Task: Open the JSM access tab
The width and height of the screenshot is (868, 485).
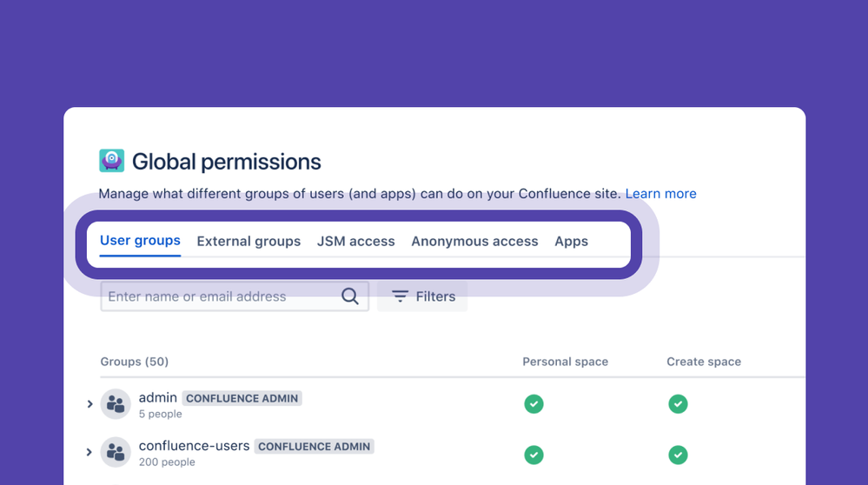Action: [356, 242]
